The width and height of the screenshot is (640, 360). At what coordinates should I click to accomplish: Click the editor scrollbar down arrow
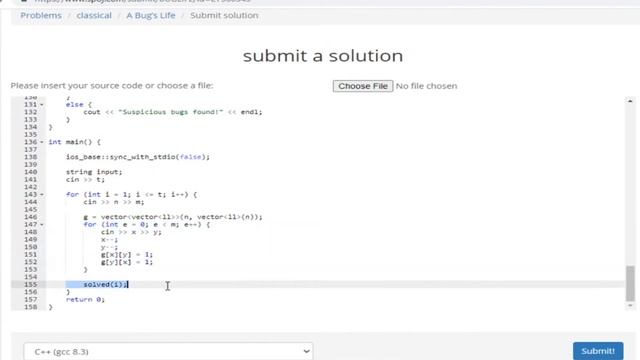[x=630, y=305]
